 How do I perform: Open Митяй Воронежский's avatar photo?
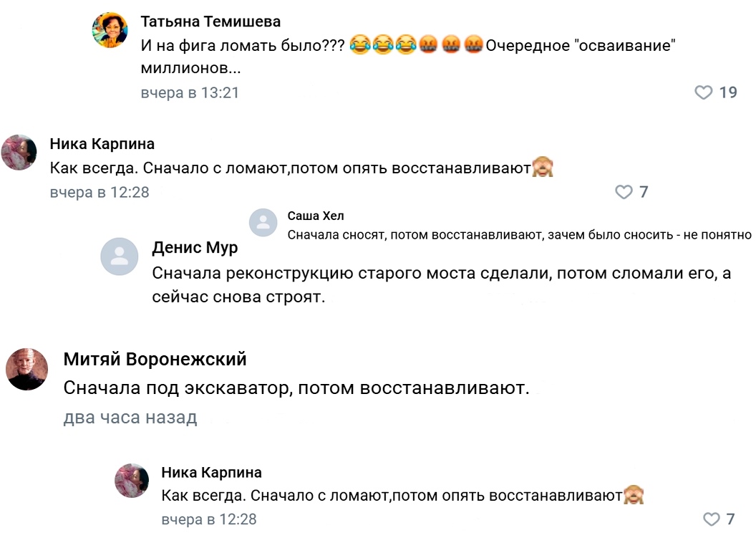[x=26, y=370]
